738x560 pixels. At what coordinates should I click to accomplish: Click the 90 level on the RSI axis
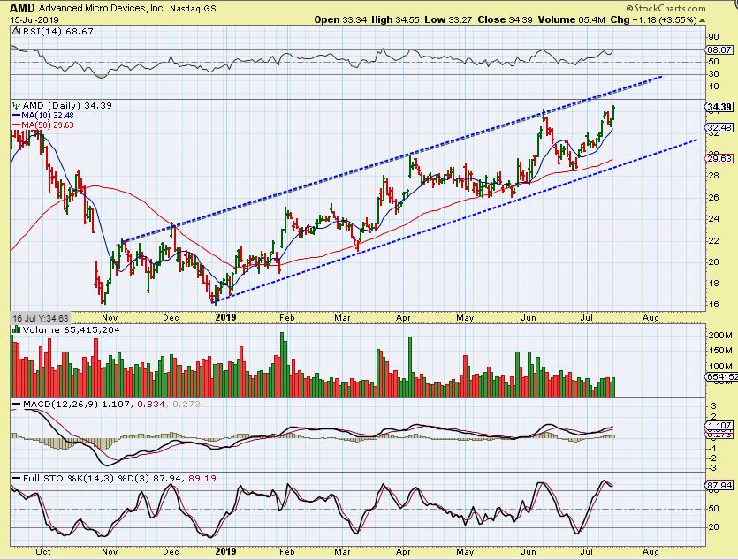713,37
